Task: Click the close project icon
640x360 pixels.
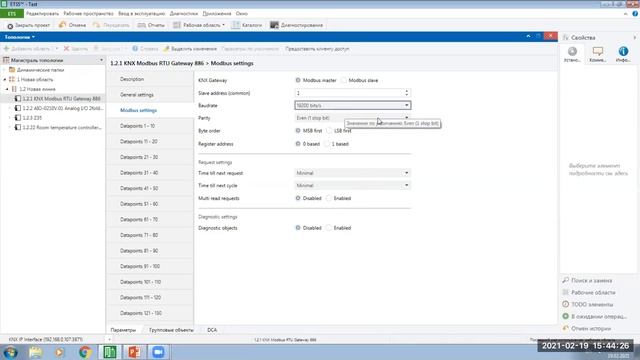Action: pos(10,26)
